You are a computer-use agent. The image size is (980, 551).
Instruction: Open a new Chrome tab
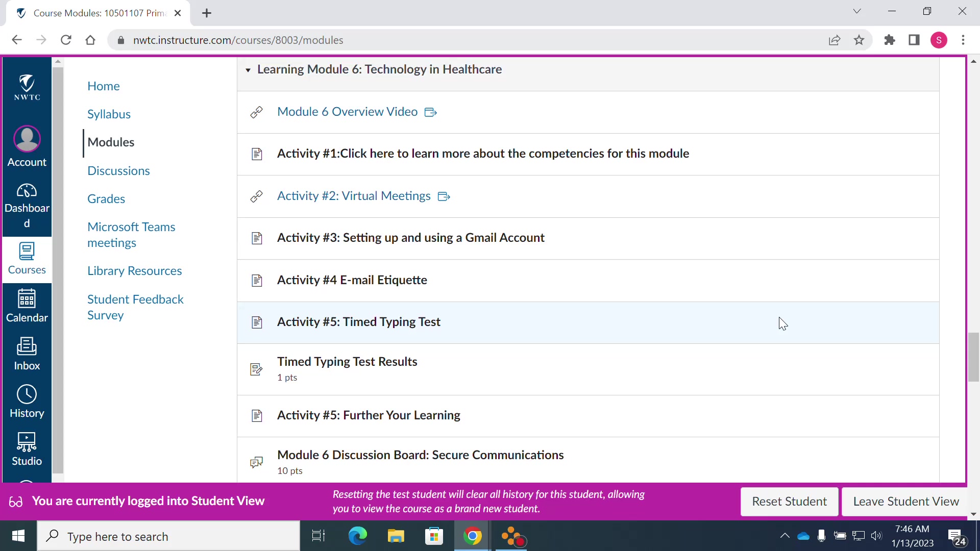coord(207,13)
